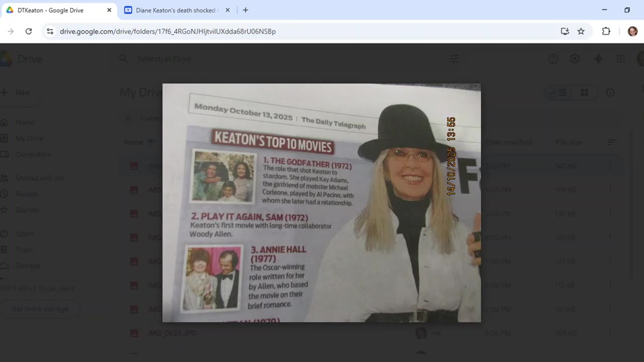The height and width of the screenshot is (362, 644).
Task: Open more actions in the 141 KB row
Action: [610, 309]
